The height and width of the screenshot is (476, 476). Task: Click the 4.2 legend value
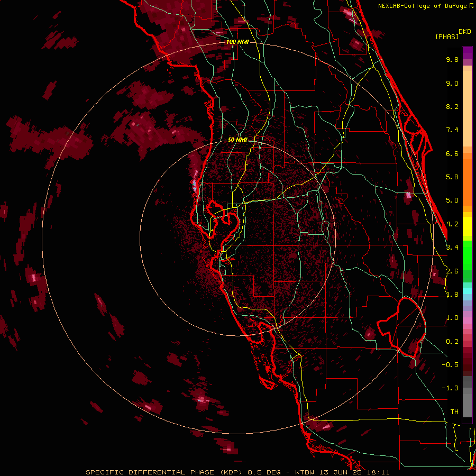coord(452,224)
